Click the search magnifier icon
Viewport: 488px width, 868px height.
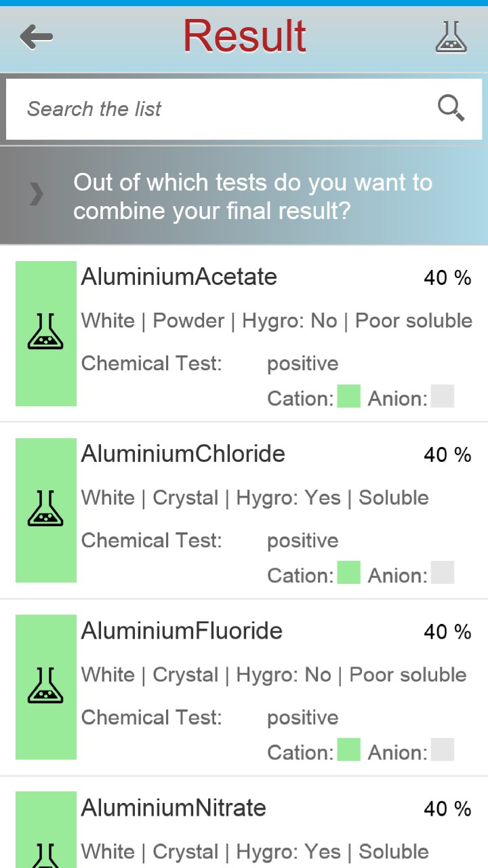(x=451, y=108)
